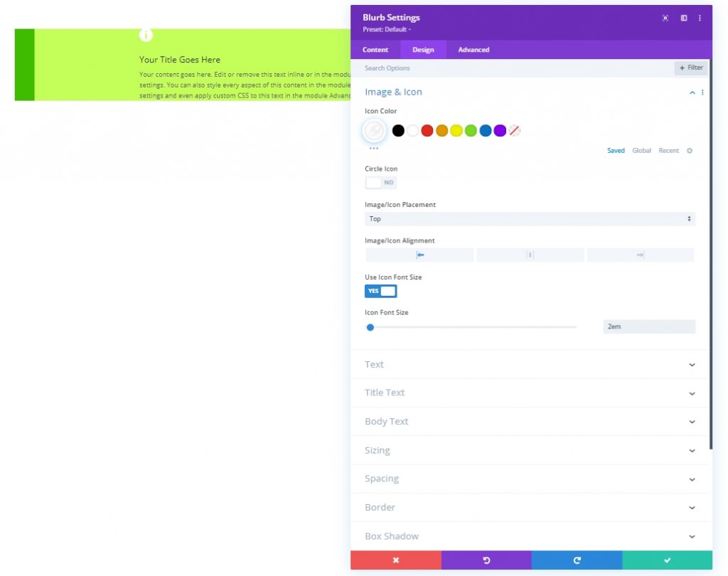
Task: Expand the Title Text section
Action: [x=530, y=393]
